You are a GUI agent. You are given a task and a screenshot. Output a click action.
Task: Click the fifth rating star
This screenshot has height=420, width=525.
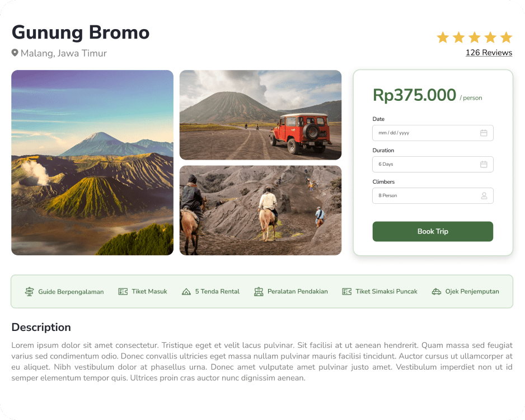[x=506, y=38]
